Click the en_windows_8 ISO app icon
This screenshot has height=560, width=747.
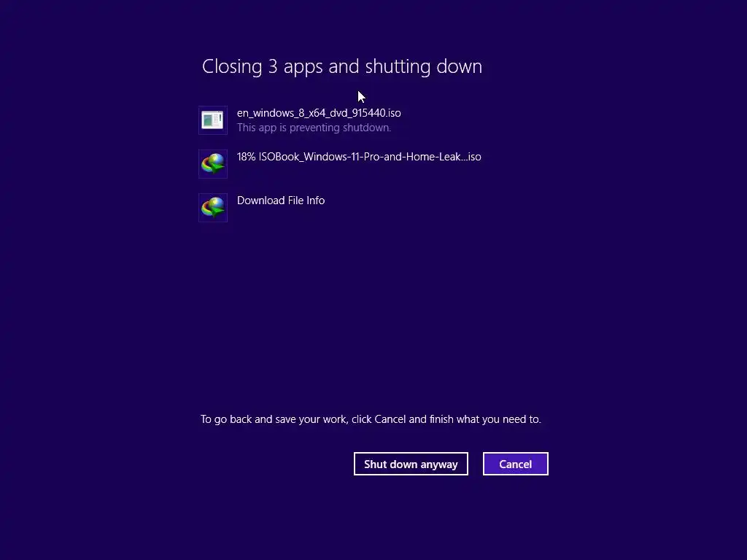213,120
